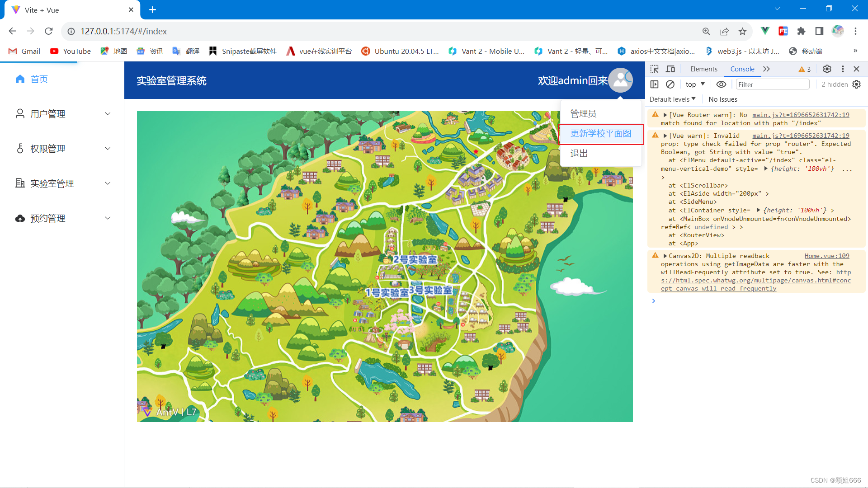Toggle live expression eye icon
Viewport: 868px width, 488px height.
(x=721, y=84)
